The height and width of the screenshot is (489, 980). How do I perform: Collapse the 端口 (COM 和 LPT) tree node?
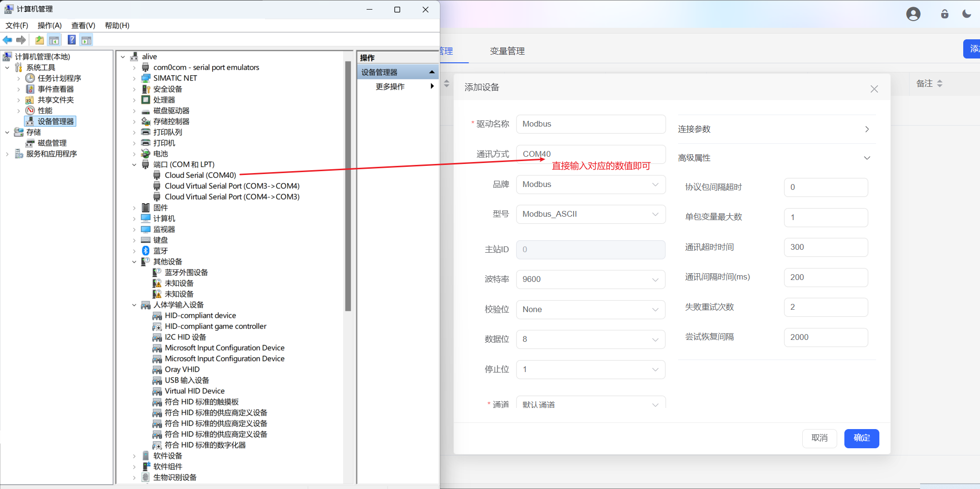pyautogui.click(x=134, y=164)
